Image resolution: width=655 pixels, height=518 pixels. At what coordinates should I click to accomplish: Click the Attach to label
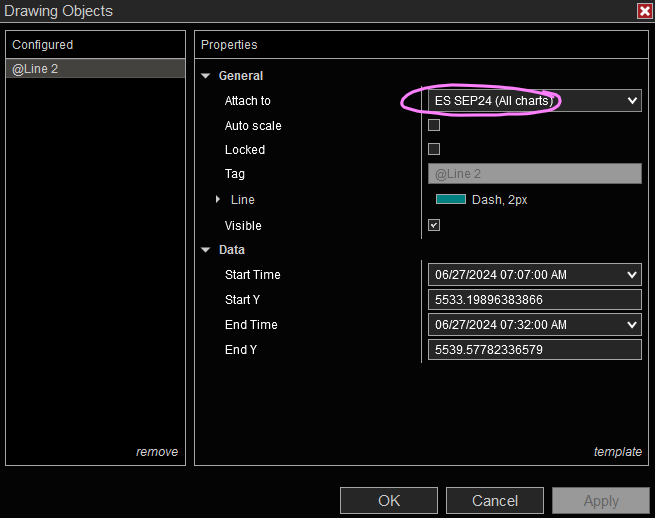(x=248, y=101)
